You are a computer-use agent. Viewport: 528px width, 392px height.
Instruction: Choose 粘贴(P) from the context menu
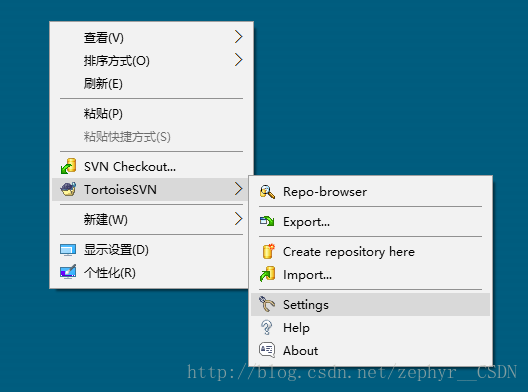pos(152,113)
